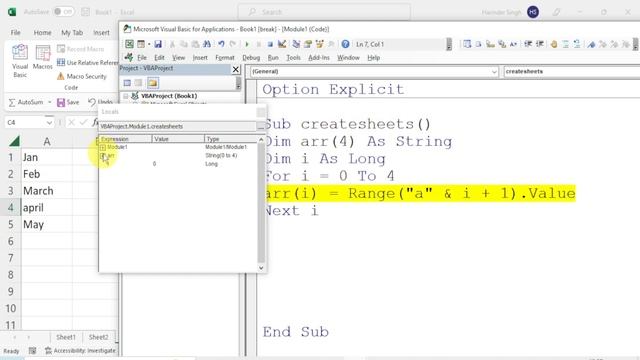
Task: Open Project Explorer icon in toolbar
Action: coord(296,44)
